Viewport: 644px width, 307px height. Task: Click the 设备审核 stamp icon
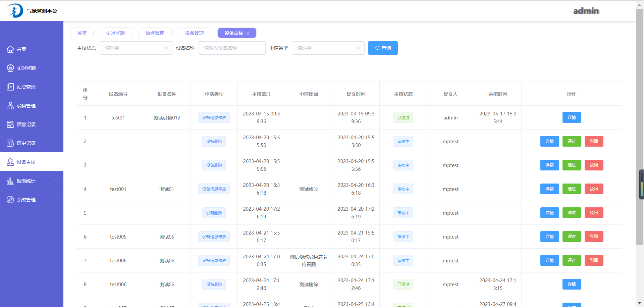[10, 162]
